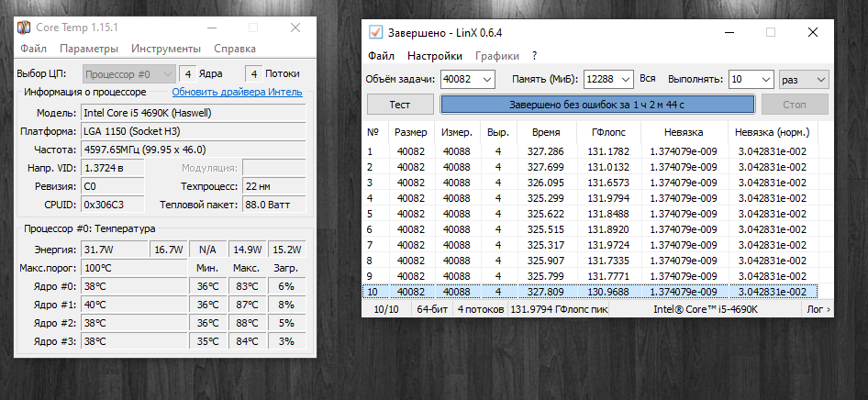Click the model field Intel Core i5 4690K
The height and width of the screenshot is (400, 868).
pos(194,113)
